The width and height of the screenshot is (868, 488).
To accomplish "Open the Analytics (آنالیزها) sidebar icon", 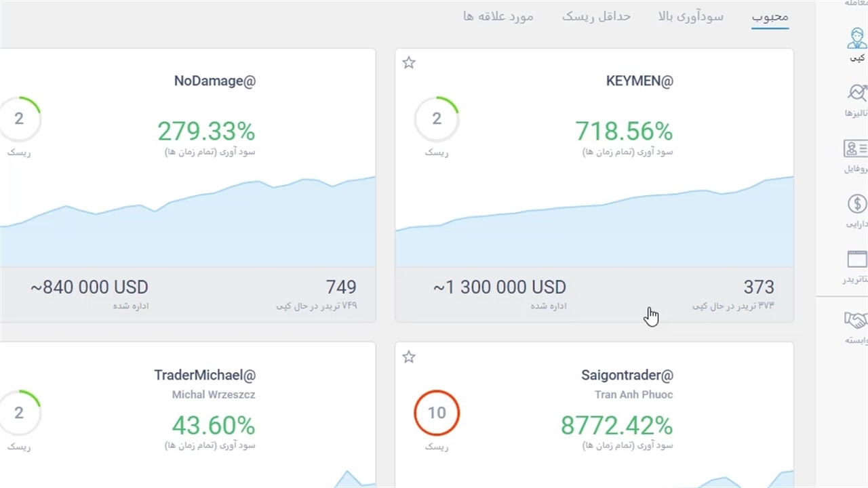I will [857, 94].
